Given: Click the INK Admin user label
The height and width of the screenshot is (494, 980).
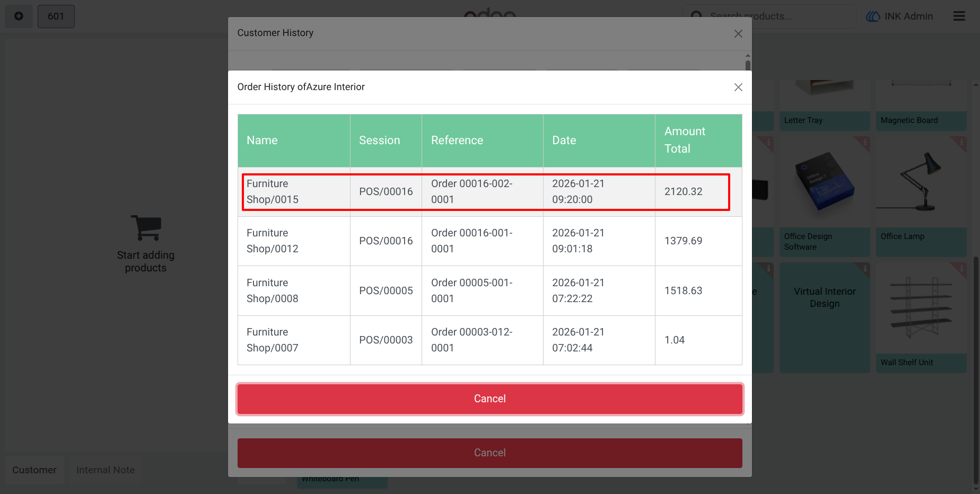Looking at the screenshot, I should coord(908,16).
